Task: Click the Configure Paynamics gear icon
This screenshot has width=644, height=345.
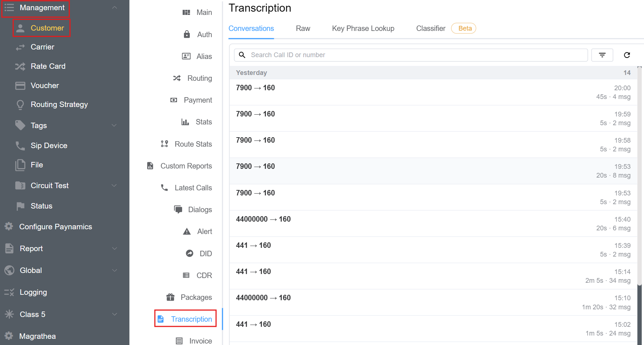Action: [x=9, y=226]
